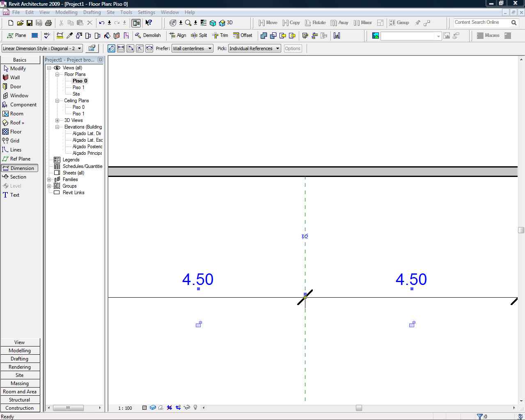Switch to the Drafting design bar tab

[20, 359]
